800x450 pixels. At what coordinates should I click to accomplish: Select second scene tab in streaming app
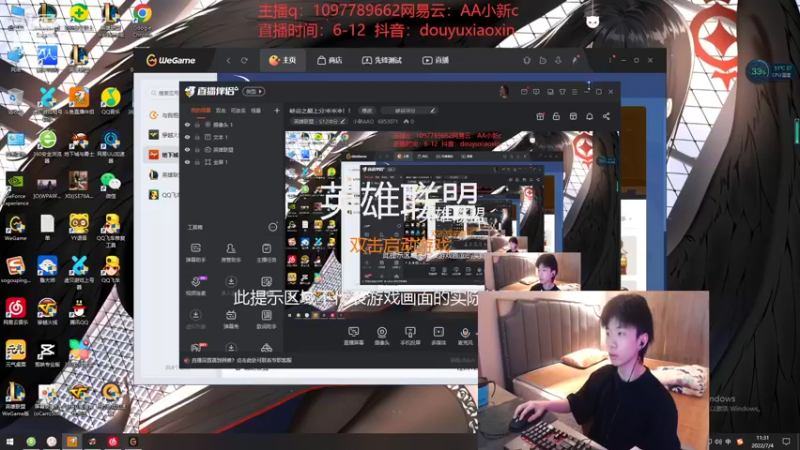(220, 110)
